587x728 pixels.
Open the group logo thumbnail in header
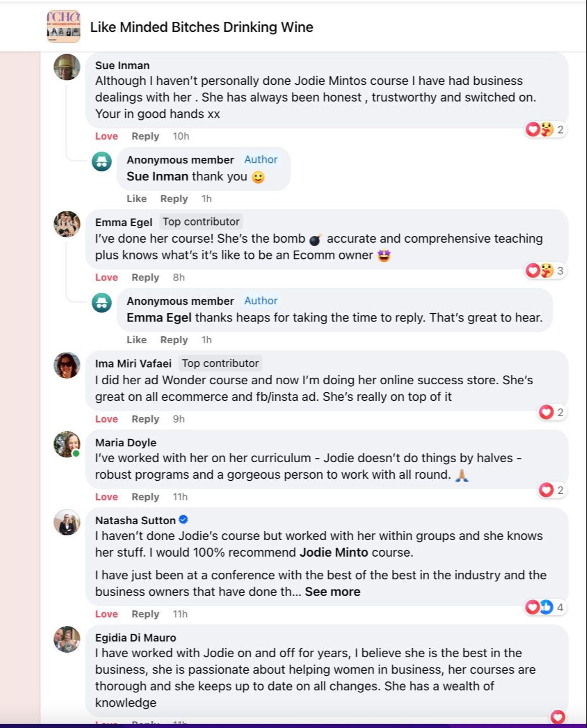coord(64,26)
